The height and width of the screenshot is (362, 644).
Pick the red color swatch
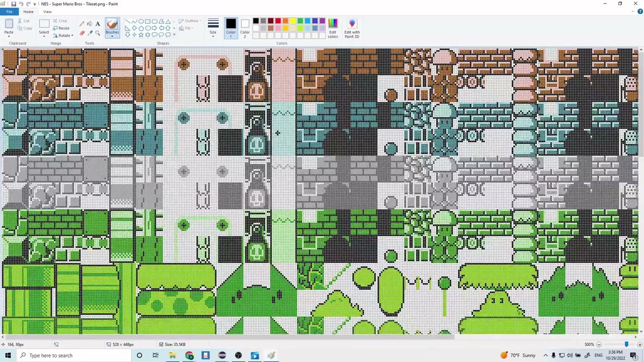tap(278, 21)
